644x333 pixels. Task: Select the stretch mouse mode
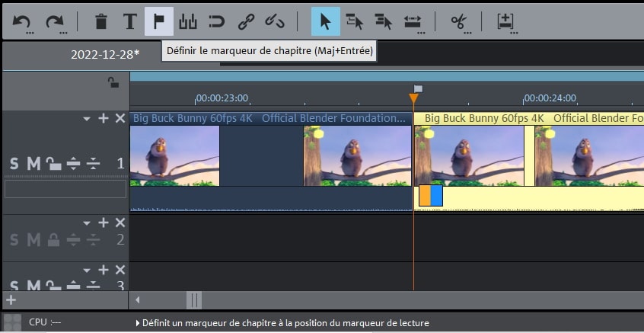pos(413,23)
